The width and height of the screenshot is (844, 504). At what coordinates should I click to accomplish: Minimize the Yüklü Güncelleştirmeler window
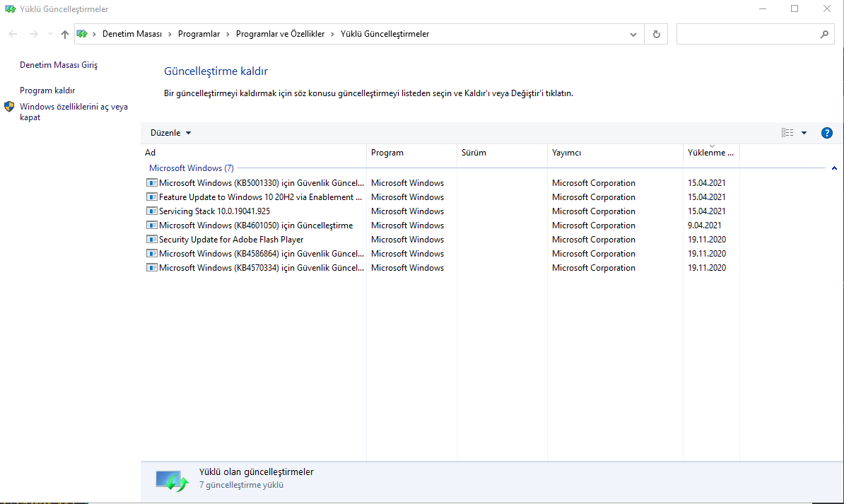(x=763, y=9)
